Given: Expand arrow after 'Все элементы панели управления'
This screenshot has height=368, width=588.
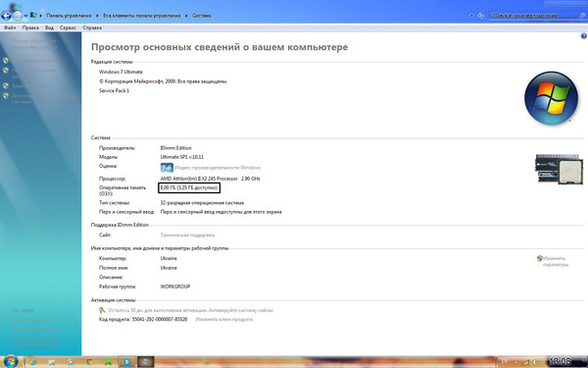Looking at the screenshot, I should (186, 16).
